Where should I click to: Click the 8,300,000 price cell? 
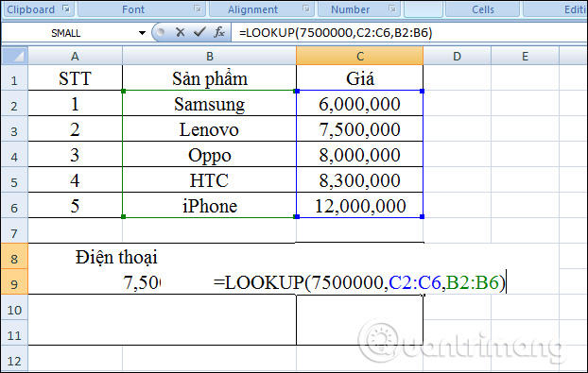click(x=359, y=179)
